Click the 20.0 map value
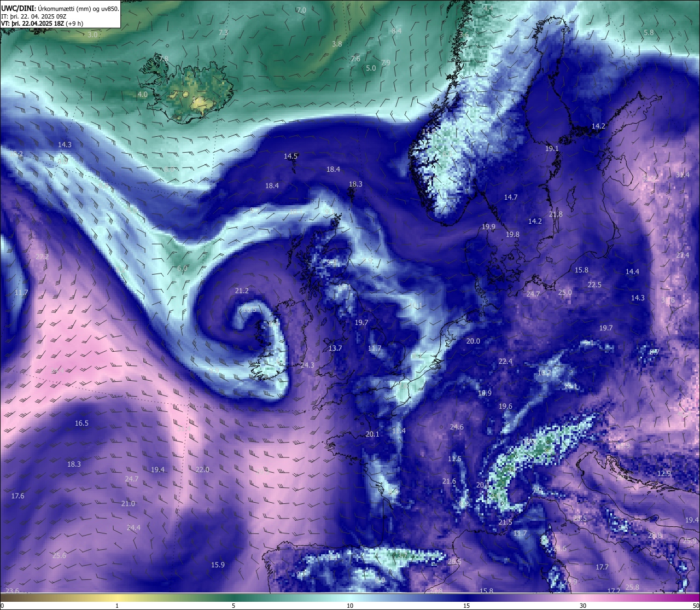 [473, 341]
